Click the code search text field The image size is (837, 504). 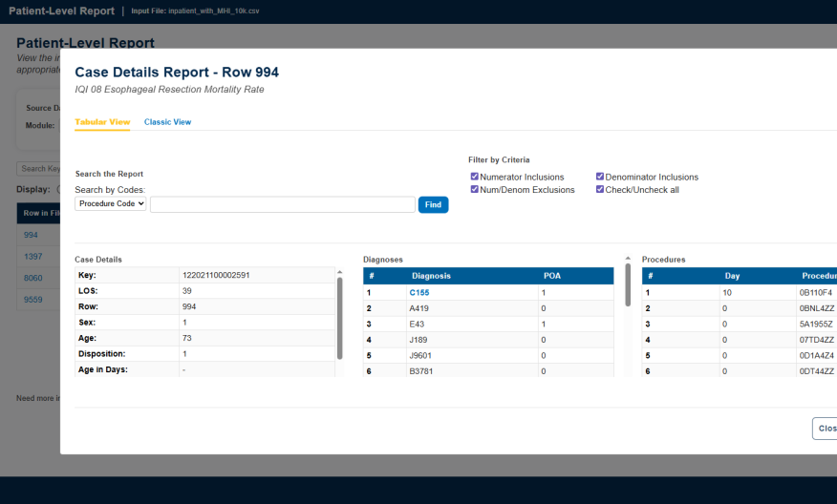[x=282, y=204]
